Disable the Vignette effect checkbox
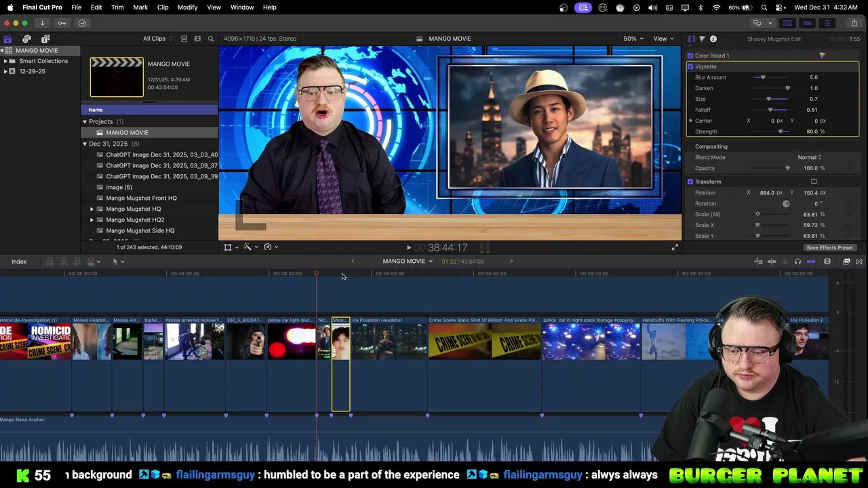This screenshot has width=868, height=488. coord(690,66)
